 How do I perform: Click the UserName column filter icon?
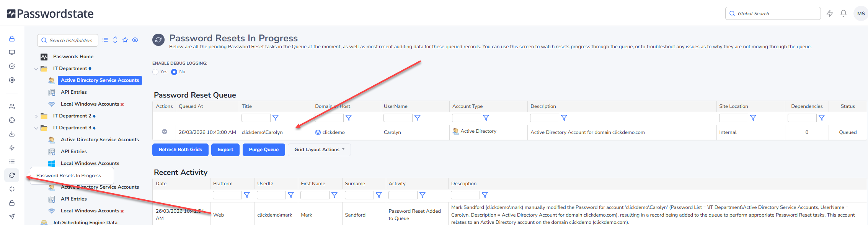(x=418, y=118)
